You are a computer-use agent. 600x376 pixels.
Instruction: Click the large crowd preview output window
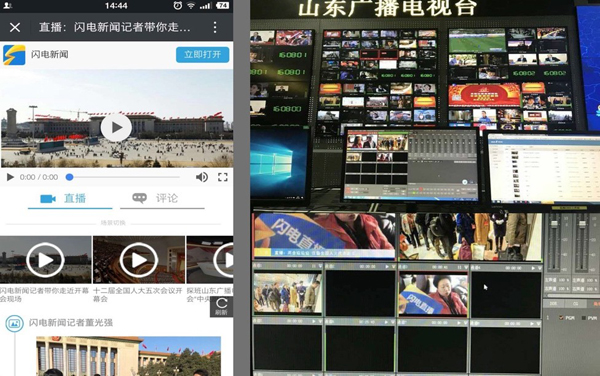pos(471,237)
